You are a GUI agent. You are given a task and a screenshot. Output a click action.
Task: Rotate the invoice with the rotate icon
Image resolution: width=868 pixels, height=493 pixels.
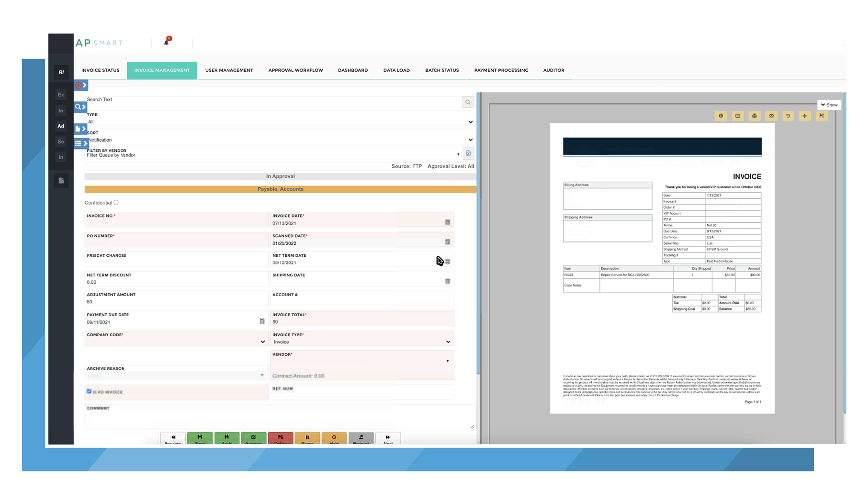click(x=788, y=116)
